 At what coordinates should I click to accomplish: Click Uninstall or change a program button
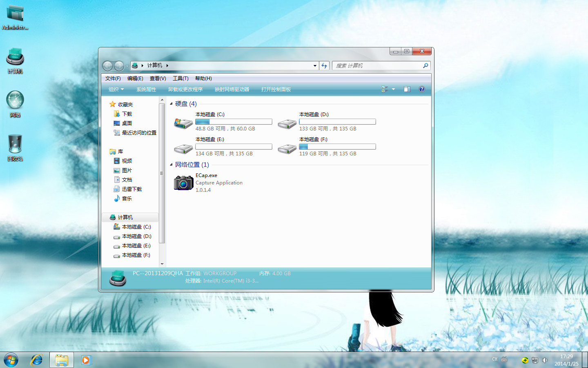coord(185,89)
